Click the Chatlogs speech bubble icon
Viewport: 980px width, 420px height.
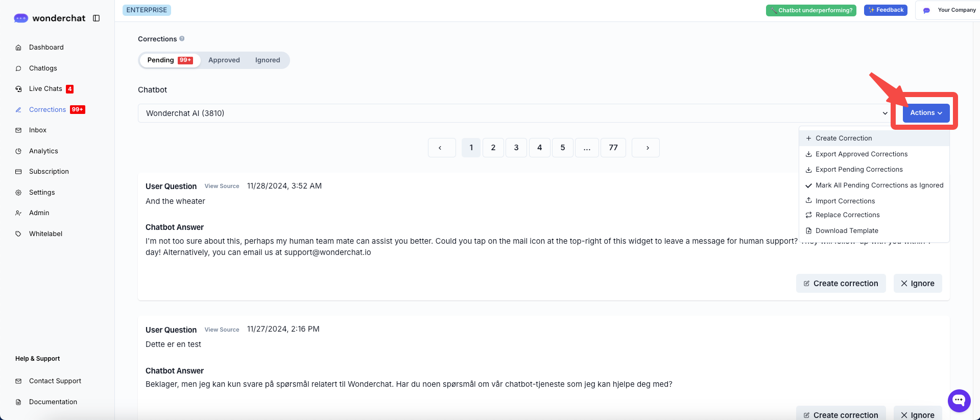[x=18, y=68]
